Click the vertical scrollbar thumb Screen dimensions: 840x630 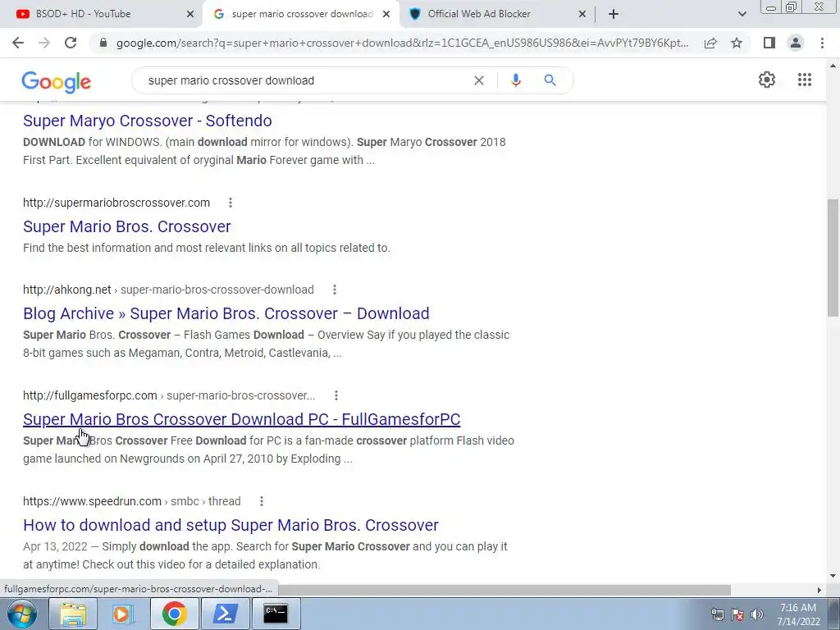[x=833, y=257]
